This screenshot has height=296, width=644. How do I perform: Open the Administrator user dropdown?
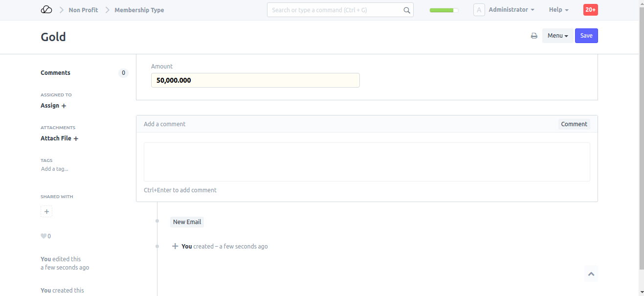point(511,10)
